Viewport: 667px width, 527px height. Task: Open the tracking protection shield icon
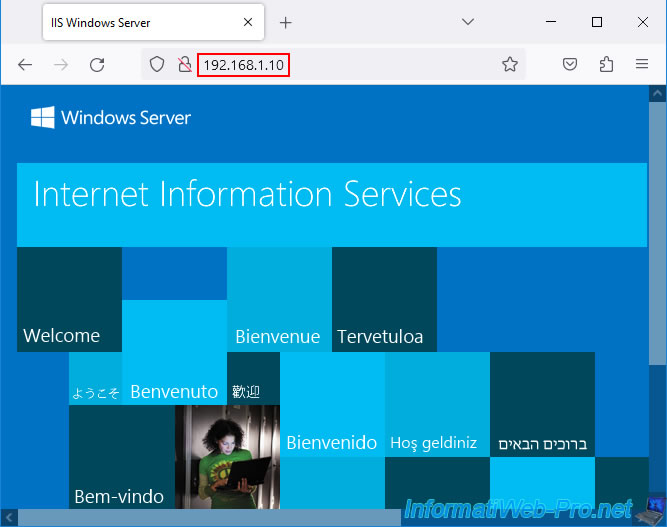[x=157, y=64]
